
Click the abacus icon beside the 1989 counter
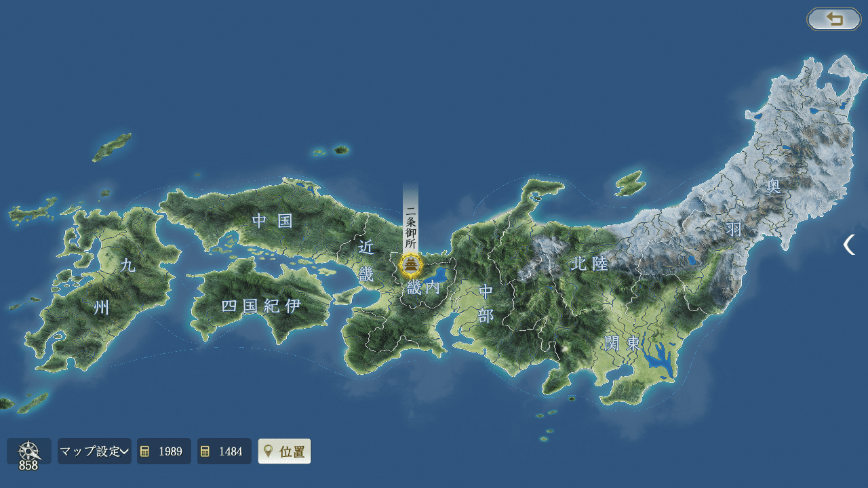[144, 451]
